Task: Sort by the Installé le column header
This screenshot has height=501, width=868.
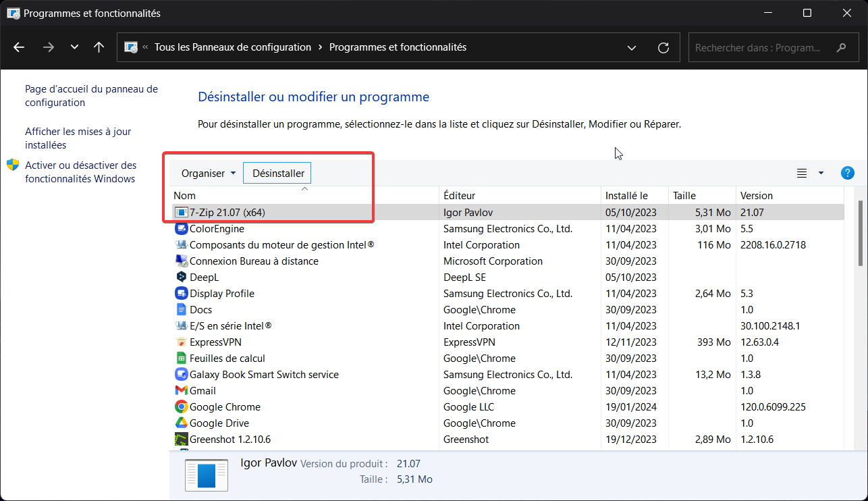Action: [634, 196]
